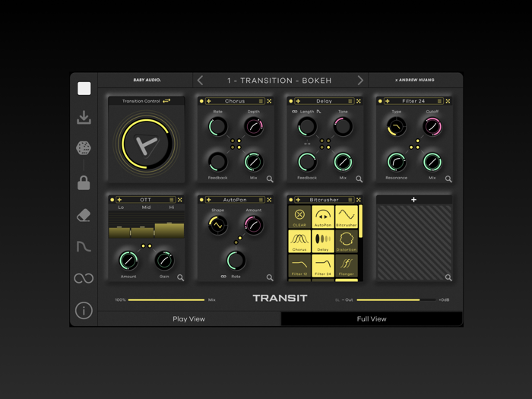
Task: Open the curve shape icon in sidebar
Action: (84, 247)
